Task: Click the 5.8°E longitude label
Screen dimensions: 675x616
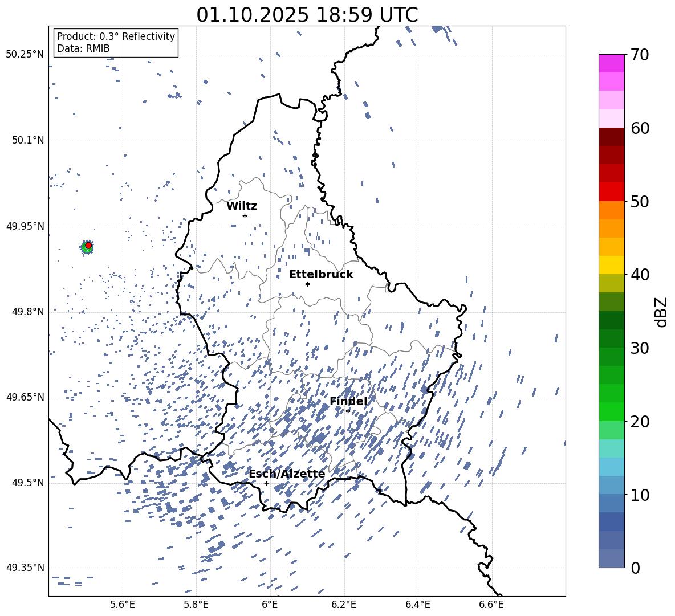Action: pyautogui.click(x=196, y=605)
